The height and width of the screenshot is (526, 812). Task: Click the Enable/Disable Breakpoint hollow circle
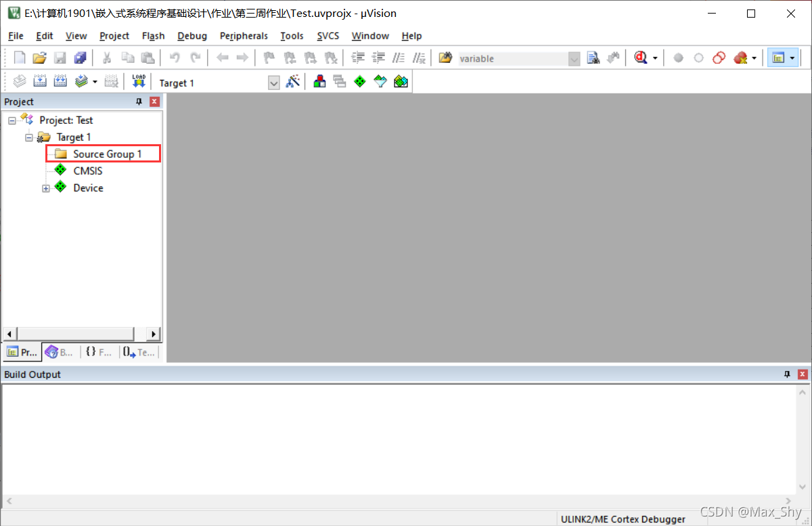[698, 58]
